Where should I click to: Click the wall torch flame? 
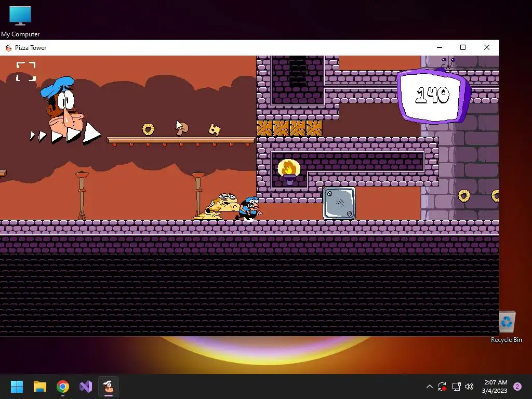click(x=289, y=169)
